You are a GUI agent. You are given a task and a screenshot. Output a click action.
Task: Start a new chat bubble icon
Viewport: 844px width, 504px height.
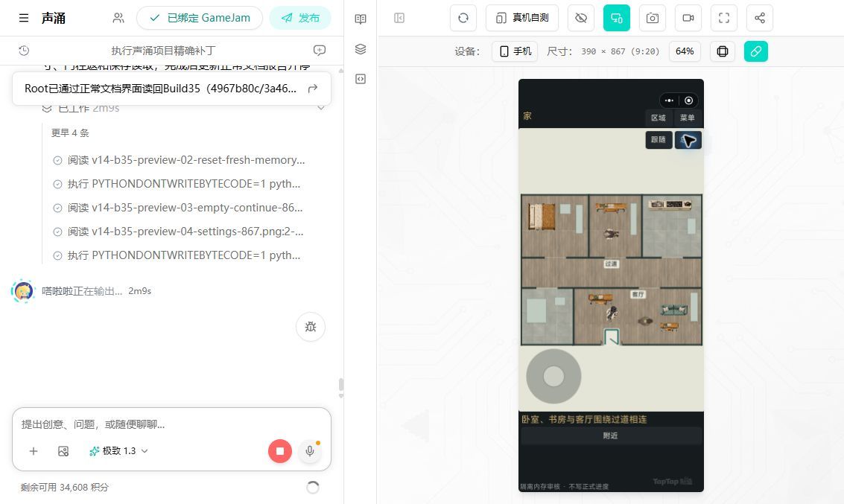(x=319, y=51)
